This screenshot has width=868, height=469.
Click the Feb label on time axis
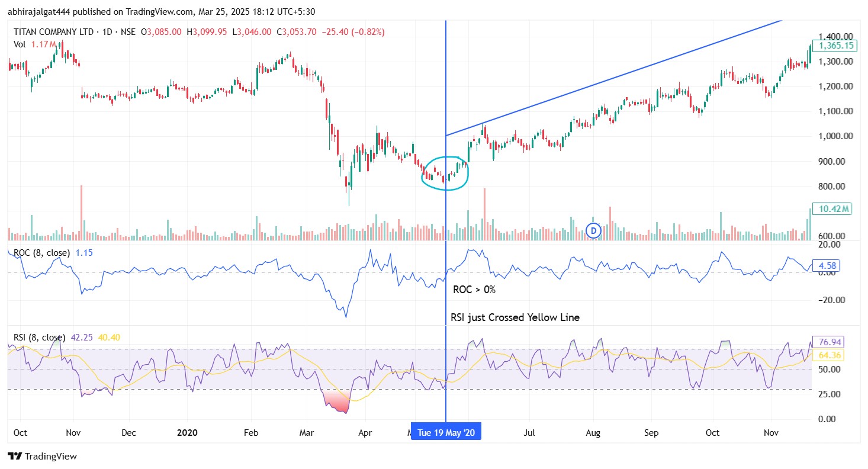coord(250,433)
